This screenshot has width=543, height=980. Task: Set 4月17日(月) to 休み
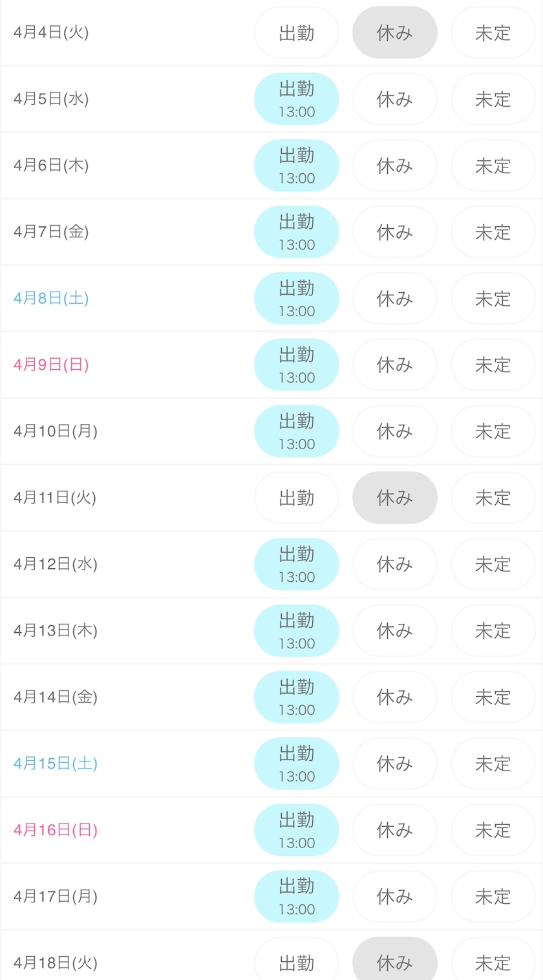pyautogui.click(x=395, y=897)
